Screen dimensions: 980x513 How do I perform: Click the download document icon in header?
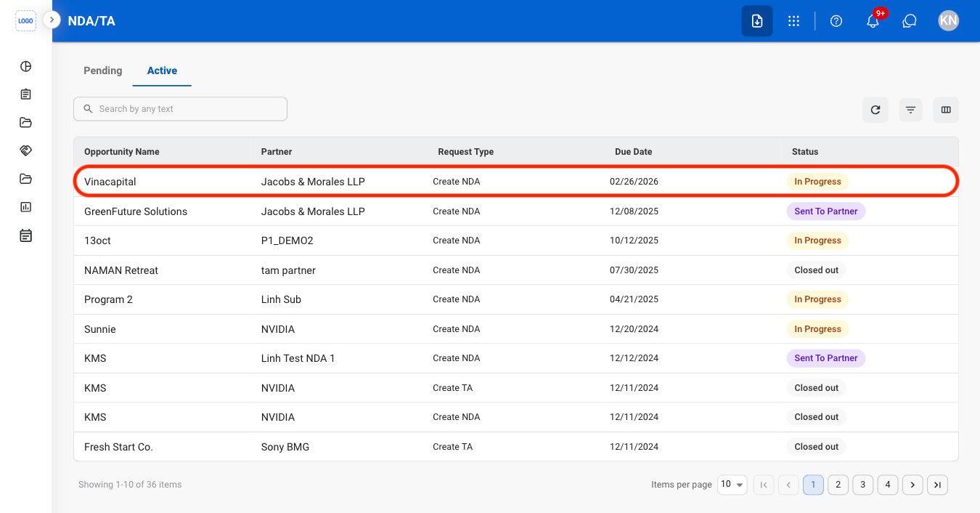[x=757, y=21]
